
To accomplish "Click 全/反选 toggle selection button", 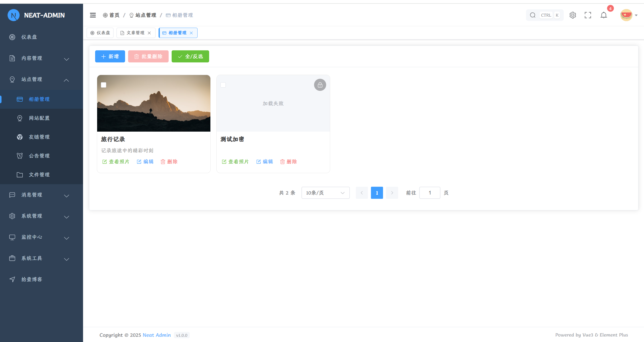I will tap(190, 56).
